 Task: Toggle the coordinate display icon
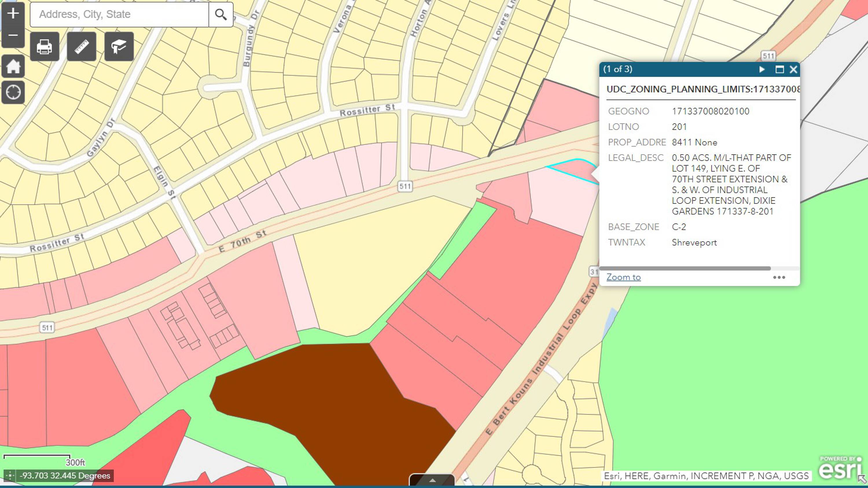[x=10, y=476]
